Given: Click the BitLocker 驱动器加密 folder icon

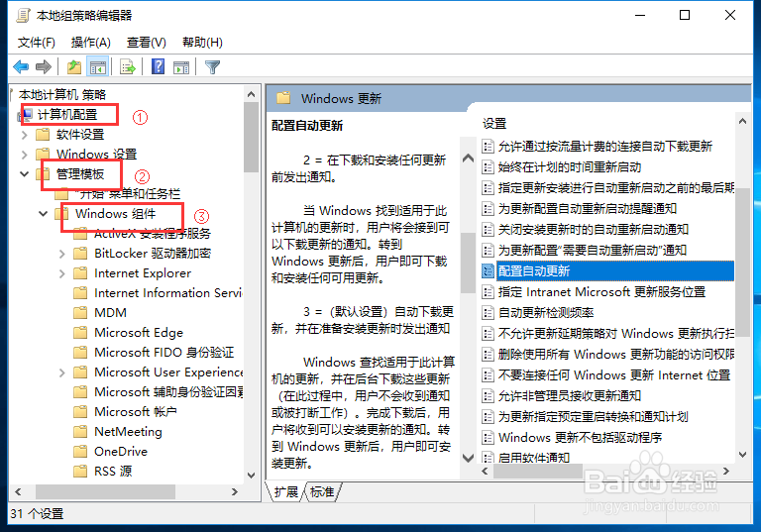Looking at the screenshot, I should [x=80, y=254].
